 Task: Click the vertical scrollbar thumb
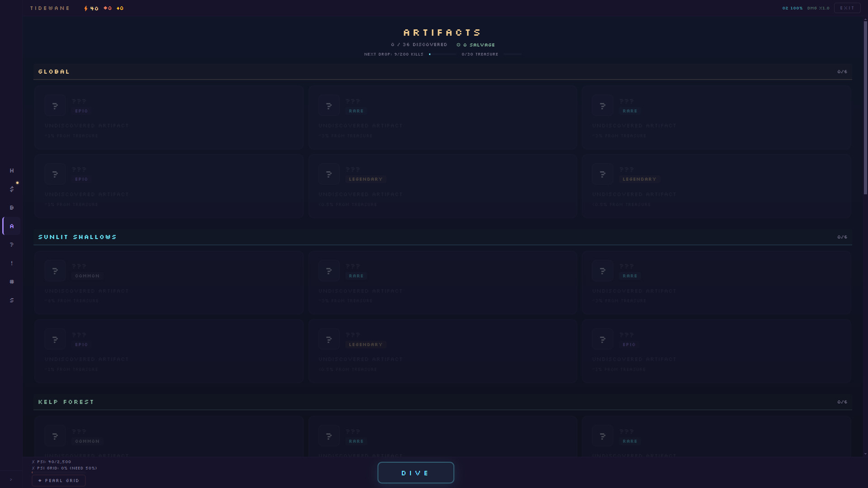(865, 108)
